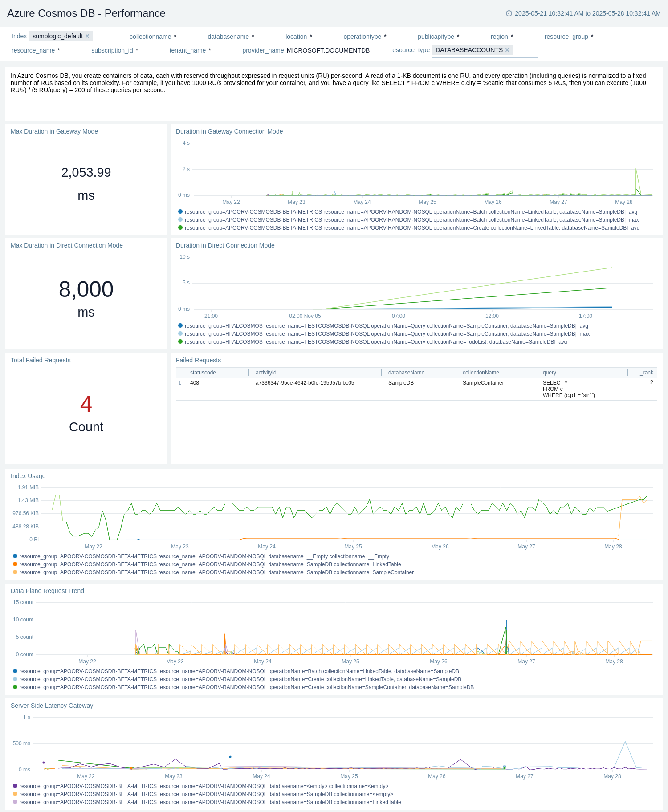Viewport: 668px width, 812px height.
Task: Click the clock icon next to time range
Action: pos(509,13)
